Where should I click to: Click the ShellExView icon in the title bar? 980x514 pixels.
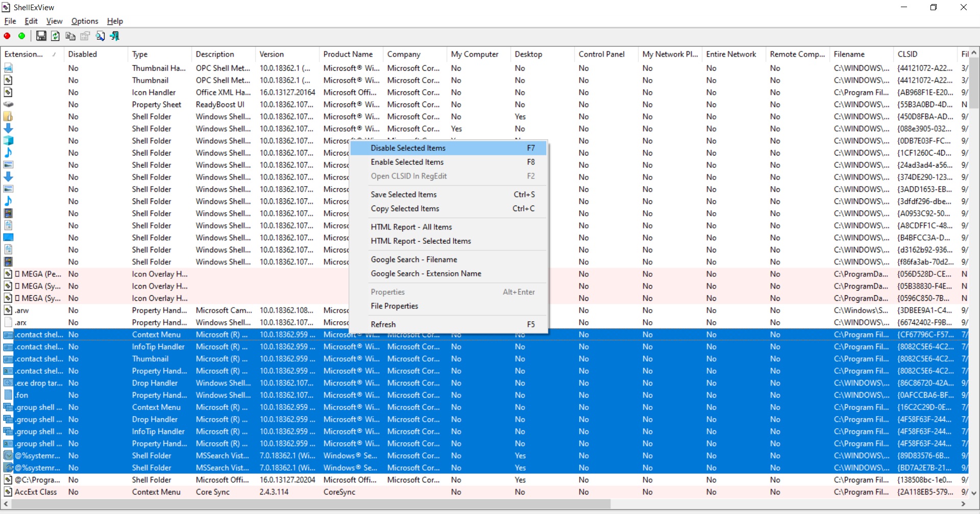(6, 7)
